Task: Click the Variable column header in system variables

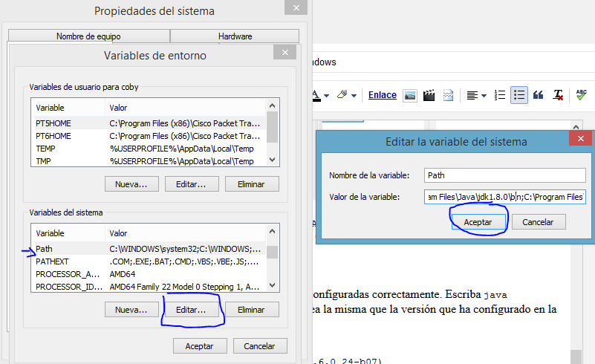Action: (68, 233)
